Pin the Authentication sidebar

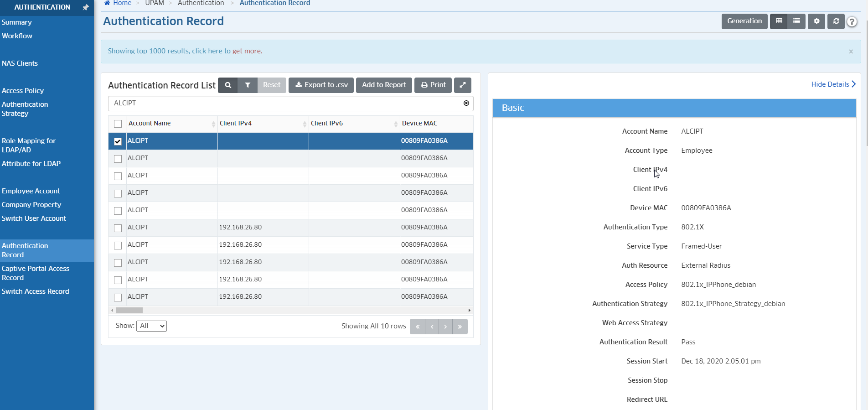click(85, 7)
